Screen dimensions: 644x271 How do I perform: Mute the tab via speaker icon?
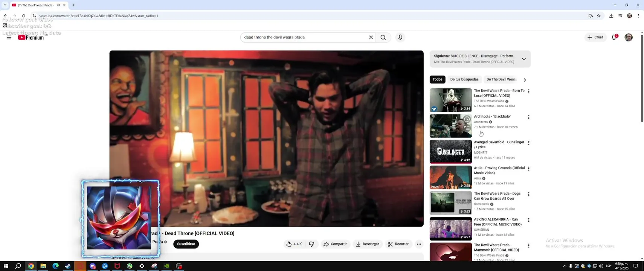[x=58, y=5]
